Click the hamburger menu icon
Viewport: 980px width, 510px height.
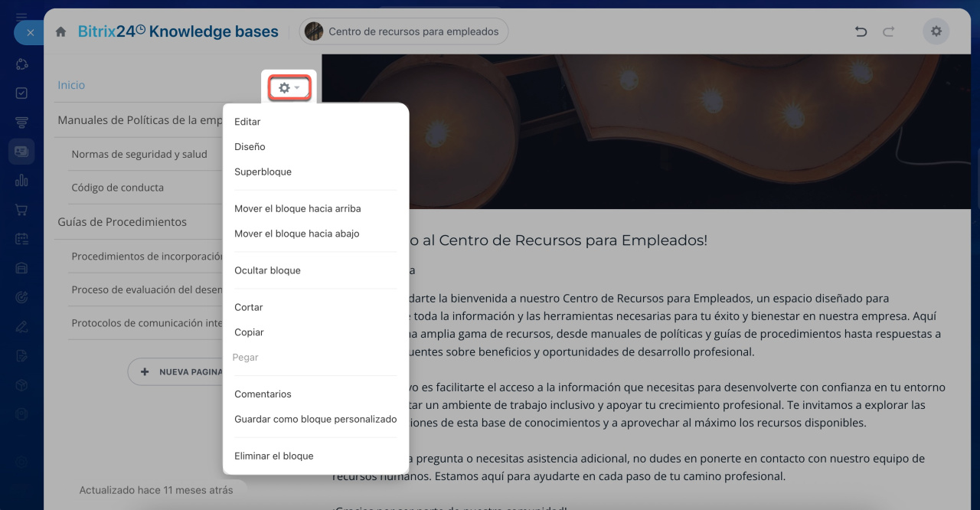tap(21, 16)
